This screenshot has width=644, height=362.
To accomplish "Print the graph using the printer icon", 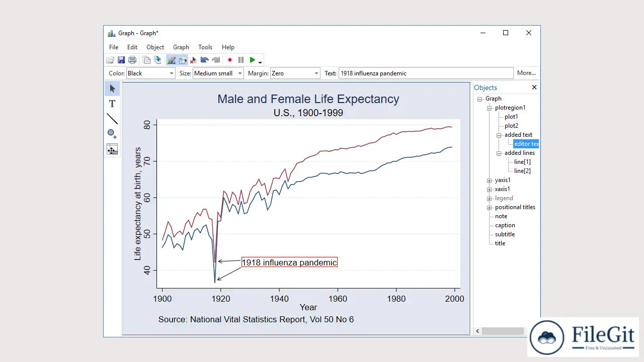I will pyautogui.click(x=132, y=60).
